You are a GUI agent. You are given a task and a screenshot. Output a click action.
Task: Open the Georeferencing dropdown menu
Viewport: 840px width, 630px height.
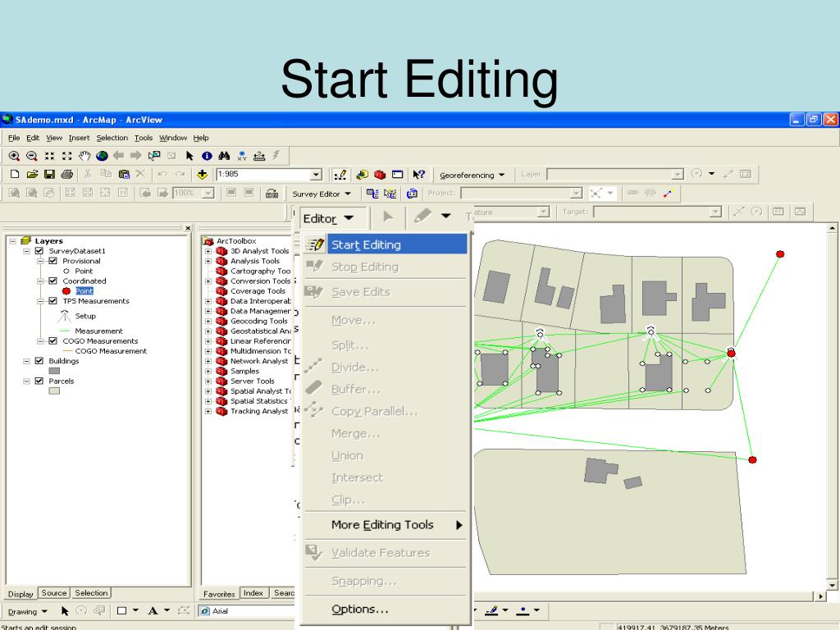[x=472, y=176]
